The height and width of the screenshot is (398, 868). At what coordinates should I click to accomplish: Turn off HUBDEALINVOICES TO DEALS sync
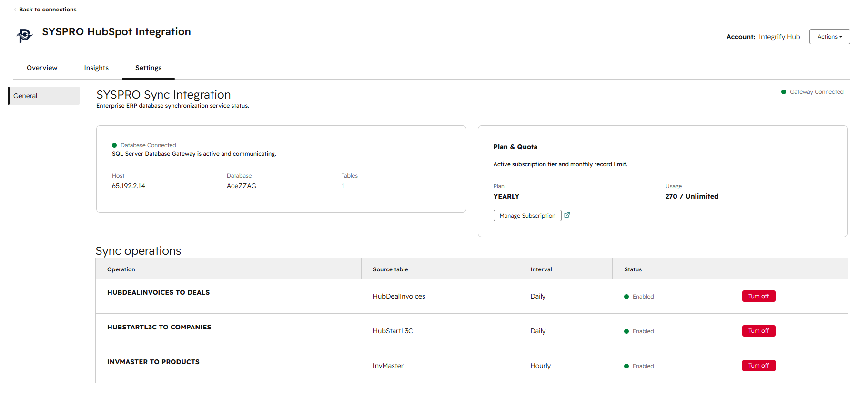point(758,296)
